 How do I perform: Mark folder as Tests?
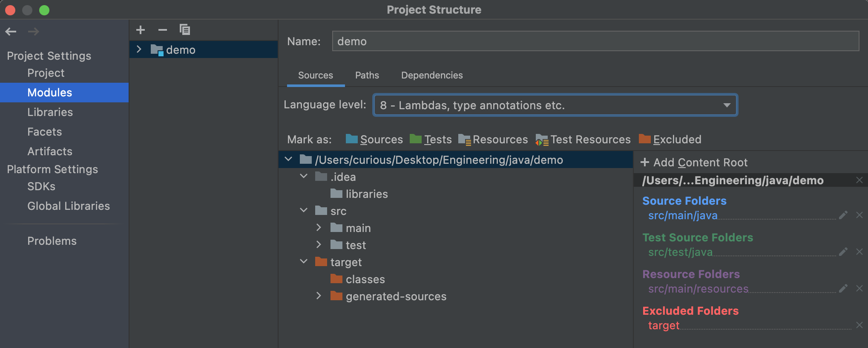(431, 139)
